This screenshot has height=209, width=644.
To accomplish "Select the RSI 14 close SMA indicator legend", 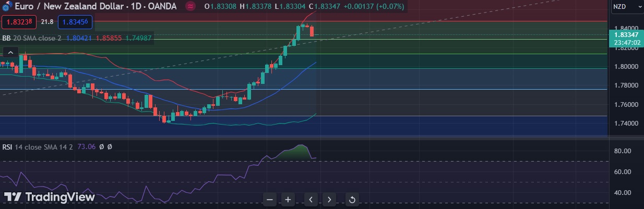I will (x=38, y=147).
